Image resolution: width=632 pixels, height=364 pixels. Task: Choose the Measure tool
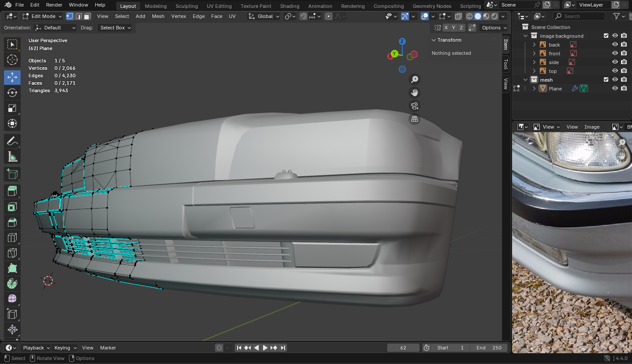tap(12, 157)
